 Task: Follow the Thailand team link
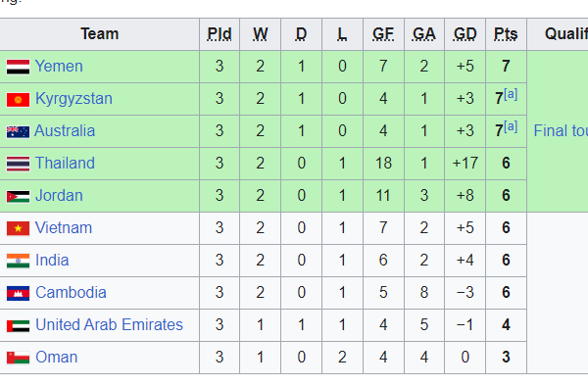pos(65,163)
